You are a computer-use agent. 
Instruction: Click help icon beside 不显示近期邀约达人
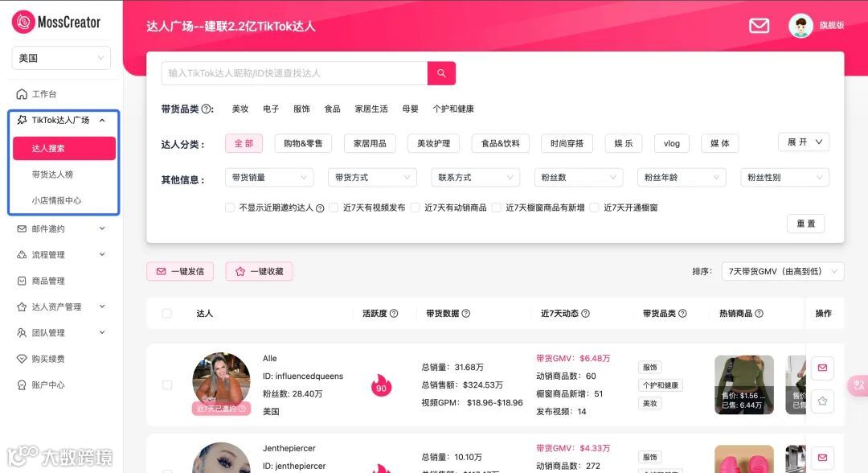[320, 208]
